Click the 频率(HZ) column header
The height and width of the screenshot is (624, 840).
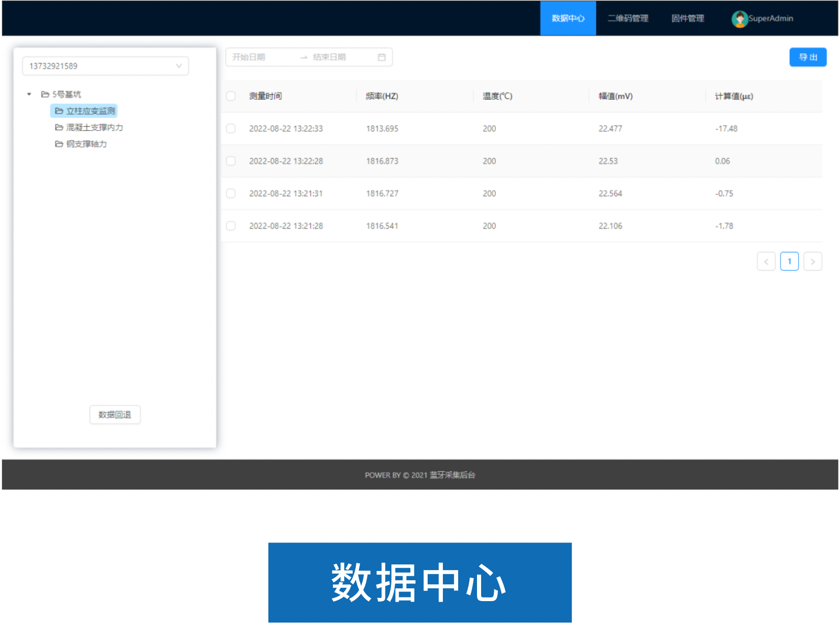pyautogui.click(x=382, y=96)
